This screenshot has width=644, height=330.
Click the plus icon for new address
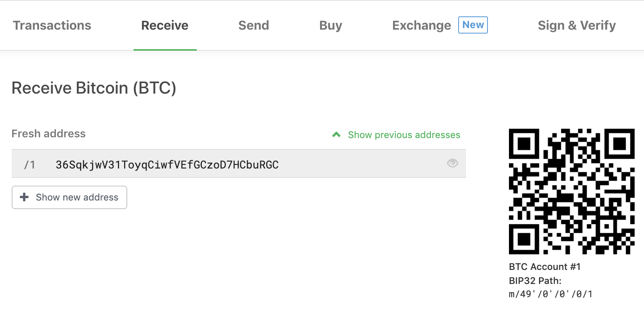click(x=24, y=197)
